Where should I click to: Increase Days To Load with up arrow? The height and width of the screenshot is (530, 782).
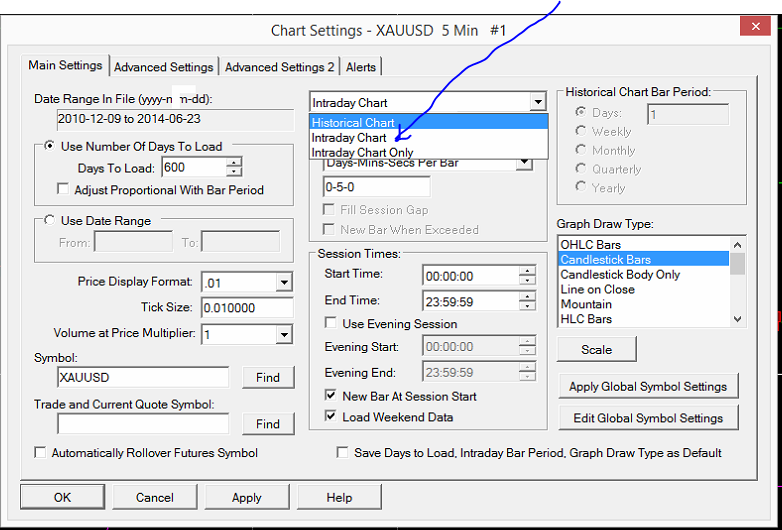point(233,162)
